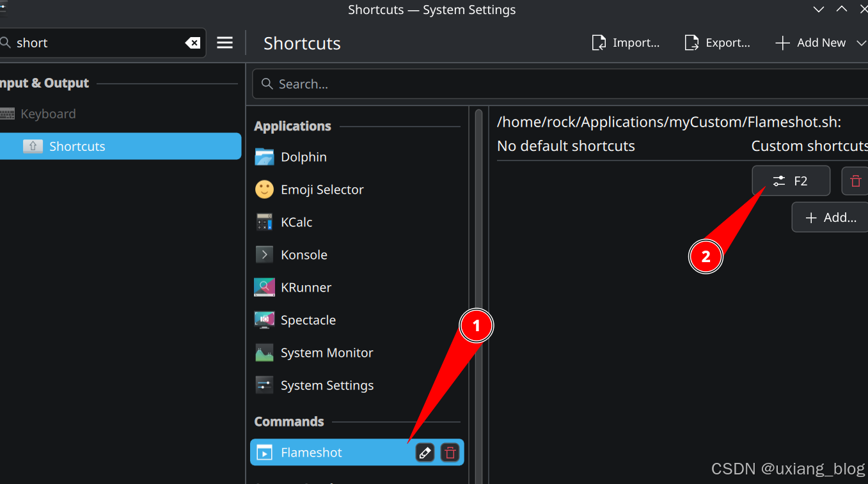Click the search magnifier in Shortcuts field
Image resolution: width=868 pixels, height=484 pixels.
[x=267, y=84]
